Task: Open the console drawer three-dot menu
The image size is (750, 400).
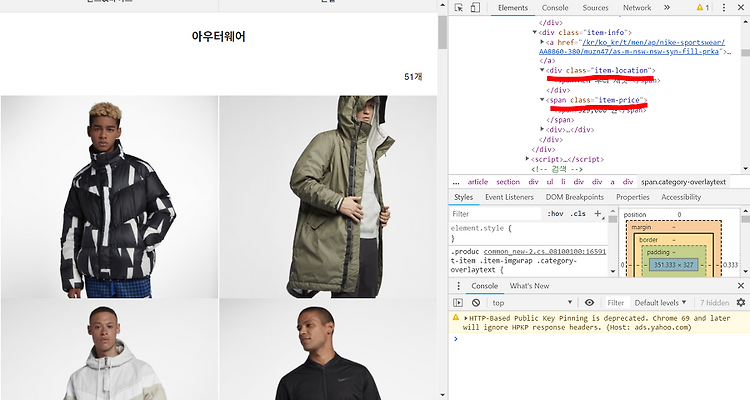Action: tap(458, 286)
